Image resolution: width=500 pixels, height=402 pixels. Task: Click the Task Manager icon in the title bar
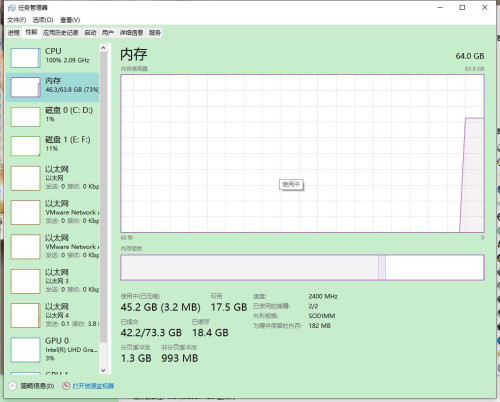coord(12,7)
